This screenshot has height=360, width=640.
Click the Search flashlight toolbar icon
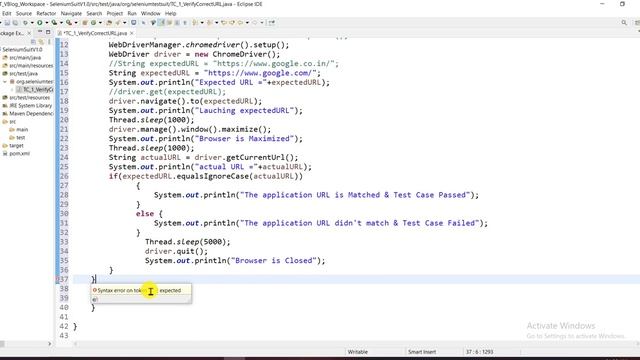(x=118, y=23)
